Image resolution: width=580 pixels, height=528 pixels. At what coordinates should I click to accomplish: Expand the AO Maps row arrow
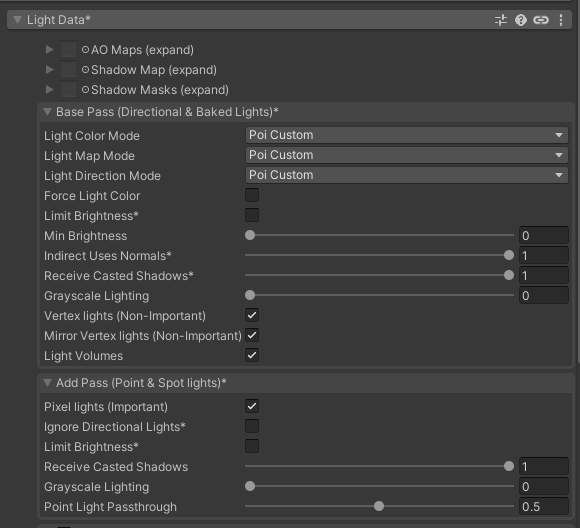[x=49, y=50]
